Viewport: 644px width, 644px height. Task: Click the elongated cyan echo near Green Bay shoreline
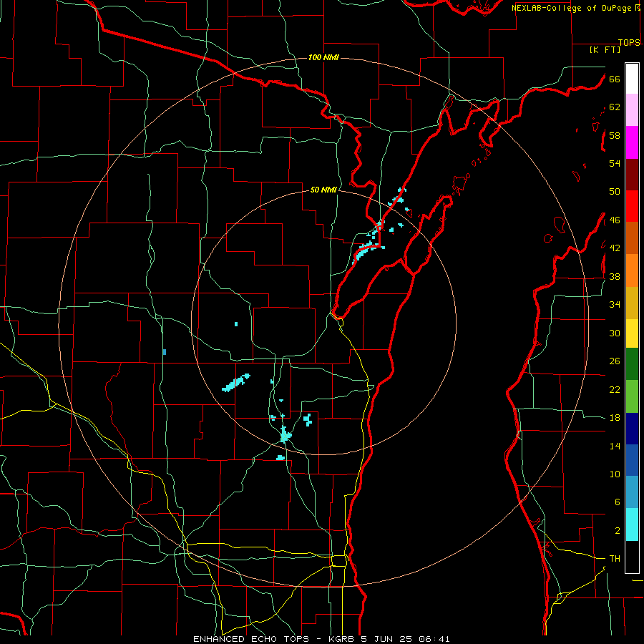coord(364,251)
